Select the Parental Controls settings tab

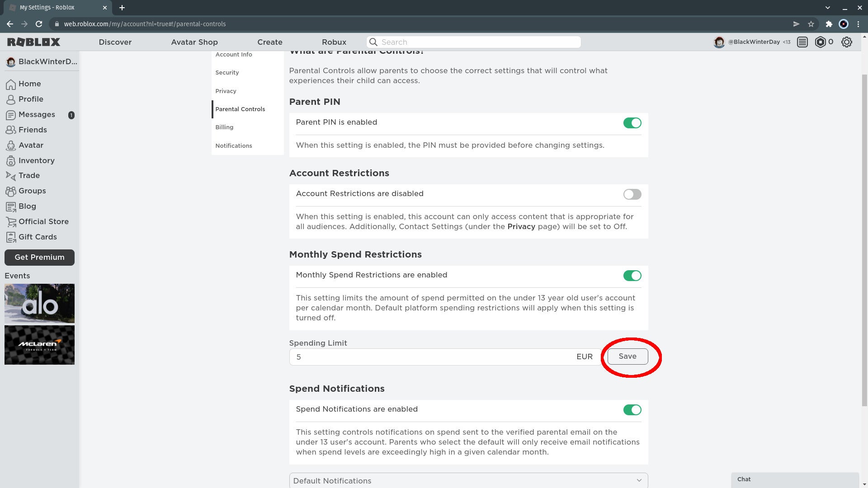tap(248, 109)
